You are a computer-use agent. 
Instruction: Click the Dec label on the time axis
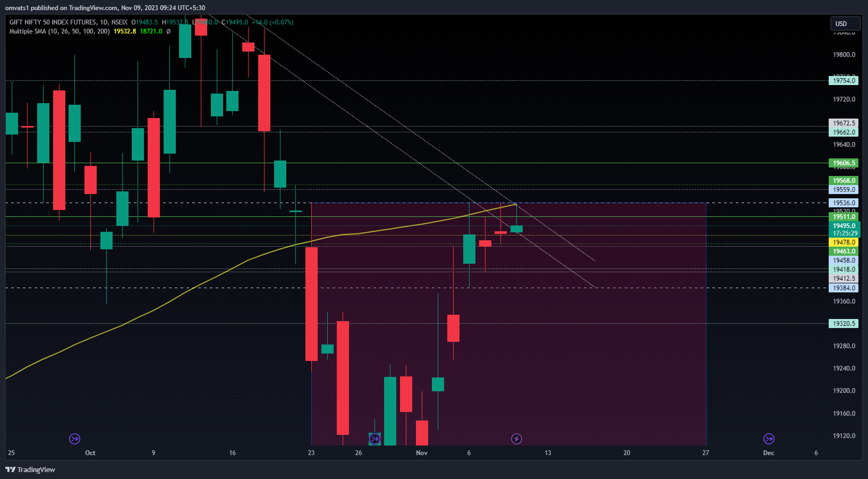tap(769, 453)
